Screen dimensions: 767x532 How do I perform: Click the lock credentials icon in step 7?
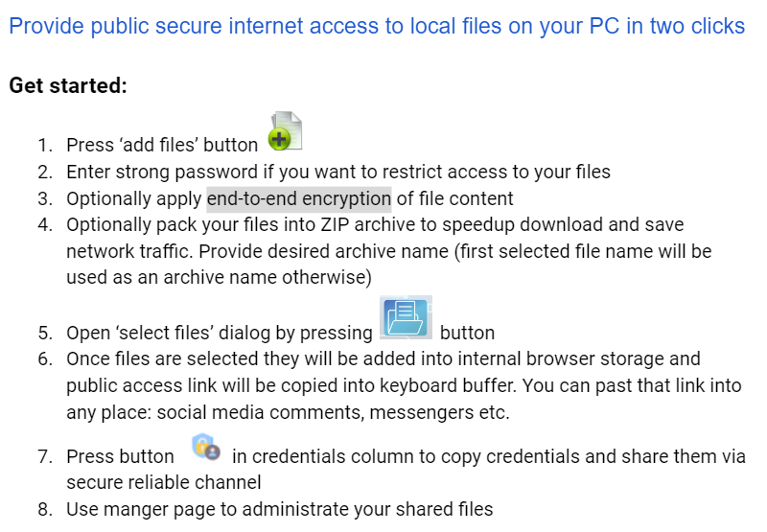(206, 447)
